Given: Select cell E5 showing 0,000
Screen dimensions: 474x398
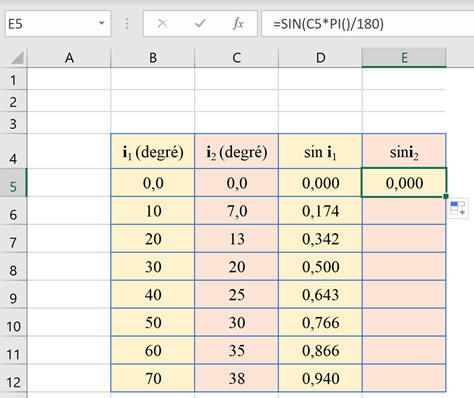Looking at the screenshot, I should pos(404,183).
